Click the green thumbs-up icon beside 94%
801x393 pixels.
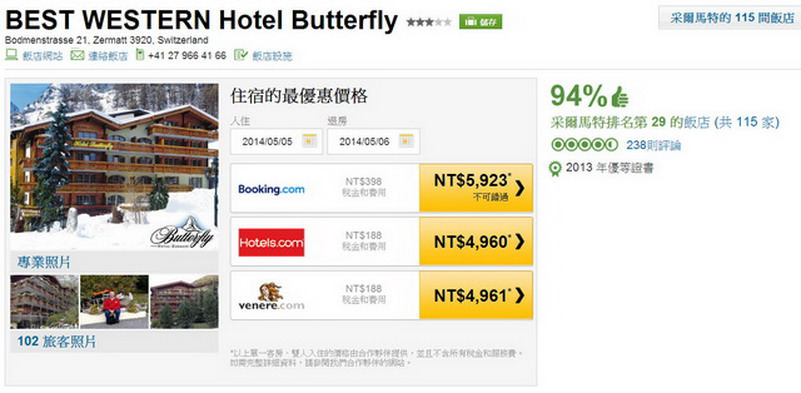click(620, 97)
